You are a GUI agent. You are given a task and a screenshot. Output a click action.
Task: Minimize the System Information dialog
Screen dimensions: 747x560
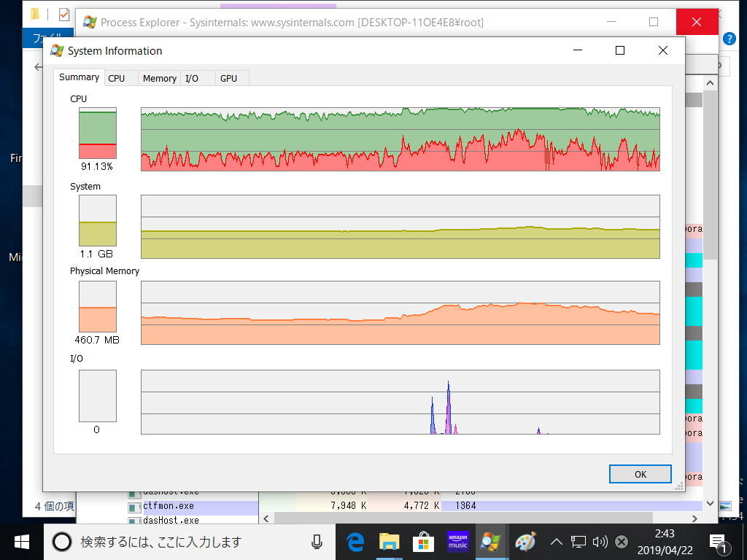(x=578, y=50)
